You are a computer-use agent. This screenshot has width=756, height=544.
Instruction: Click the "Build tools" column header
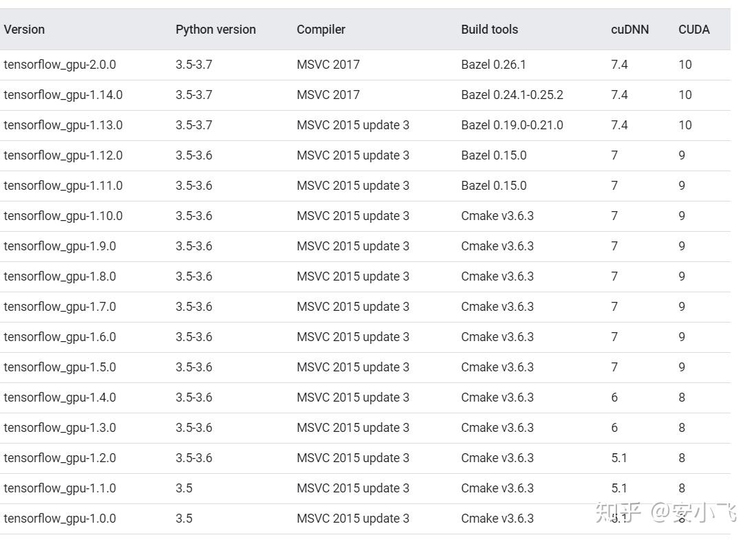click(x=489, y=30)
